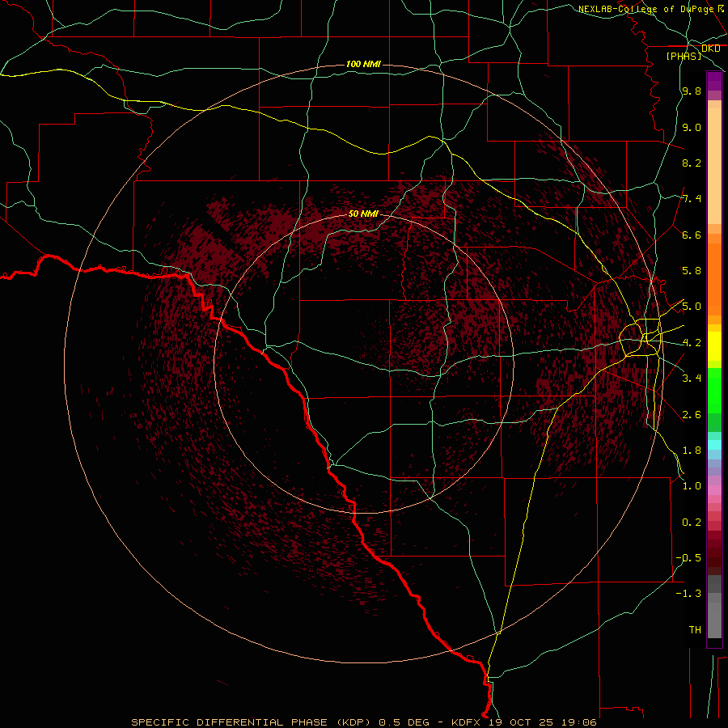Viewport: 728px width, 728px height.
Task: Click the 3.4 value on color scale
Action: pos(692,379)
